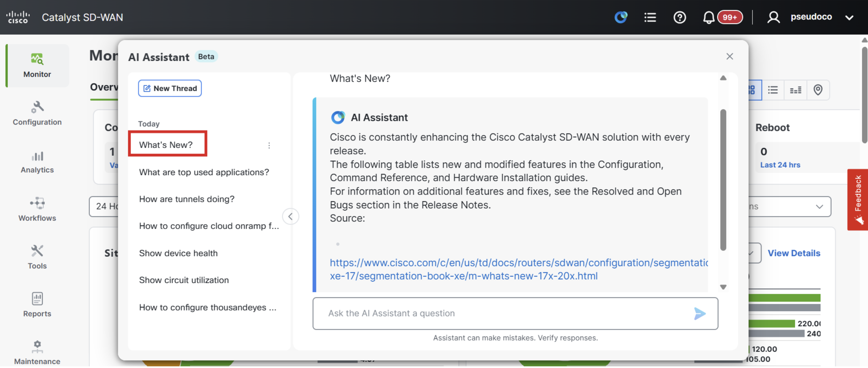Close the AI Assistant dialog
This screenshot has width=868, height=368.
point(730,56)
